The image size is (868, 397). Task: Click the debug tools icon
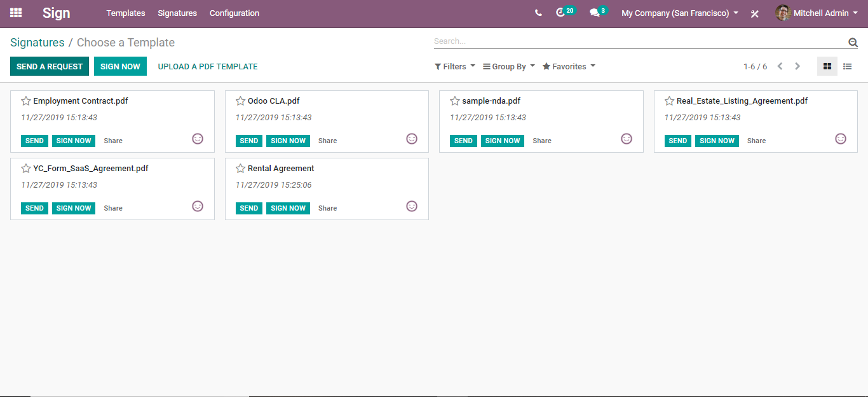[x=755, y=13]
